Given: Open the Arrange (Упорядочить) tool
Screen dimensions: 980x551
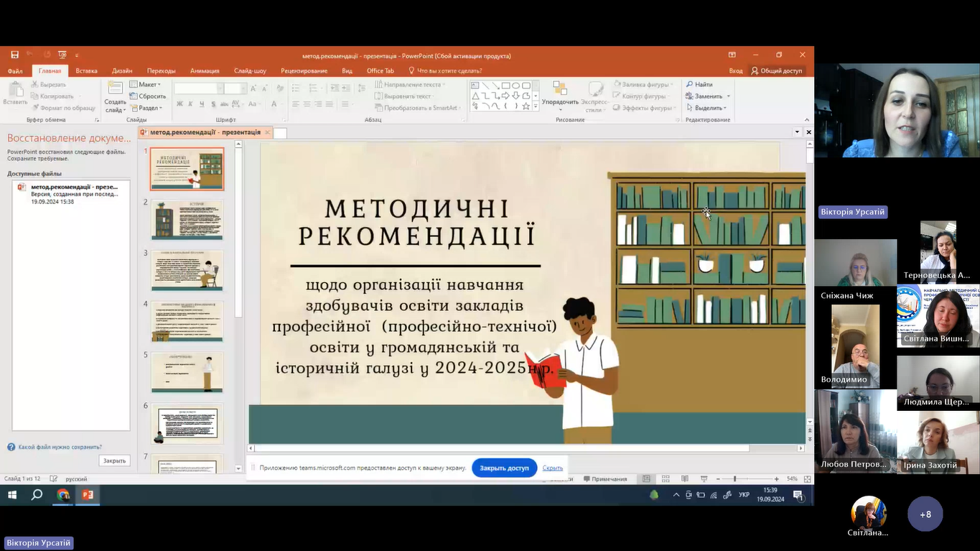Looking at the screenshot, I should (x=559, y=93).
